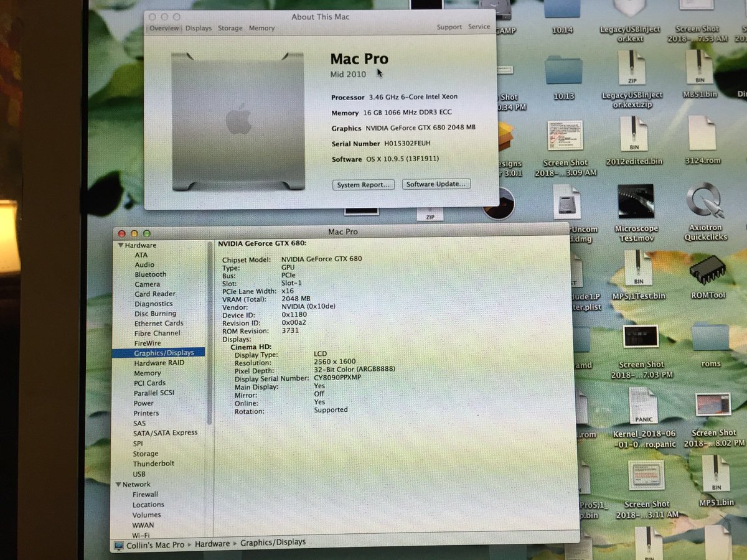Switch to the Displays tab
The height and width of the screenshot is (560, 747).
(199, 28)
